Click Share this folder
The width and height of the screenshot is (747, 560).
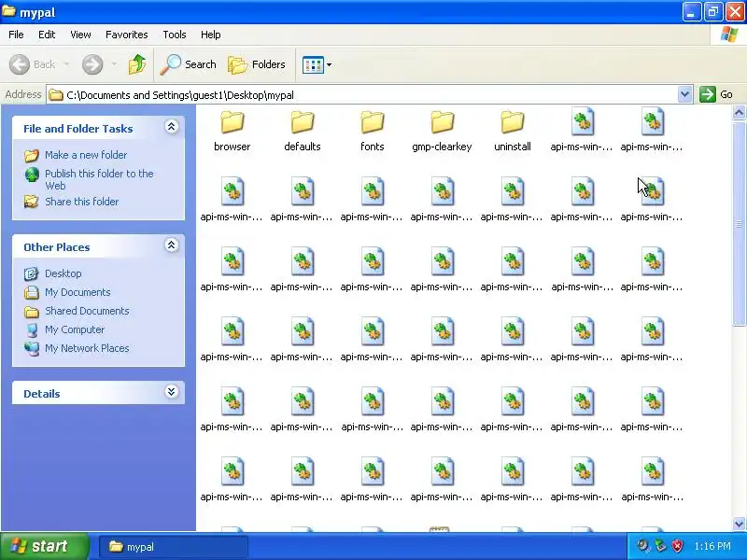point(81,202)
